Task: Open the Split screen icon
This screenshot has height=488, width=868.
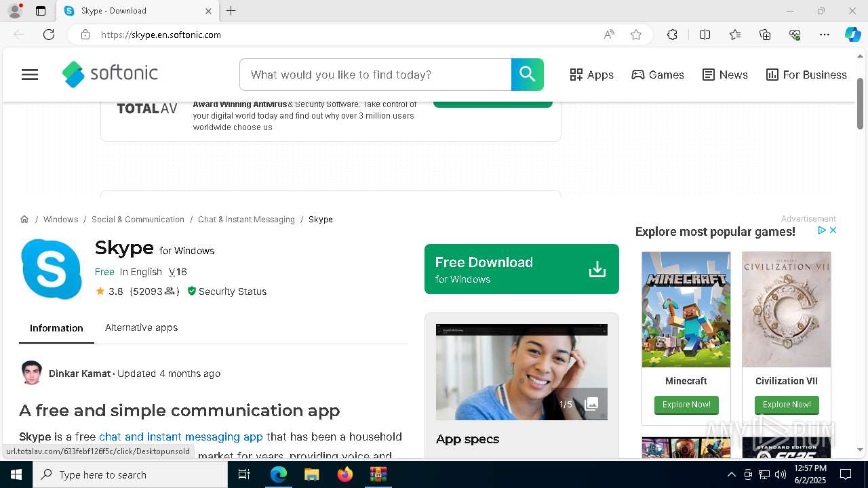Action: point(705,35)
